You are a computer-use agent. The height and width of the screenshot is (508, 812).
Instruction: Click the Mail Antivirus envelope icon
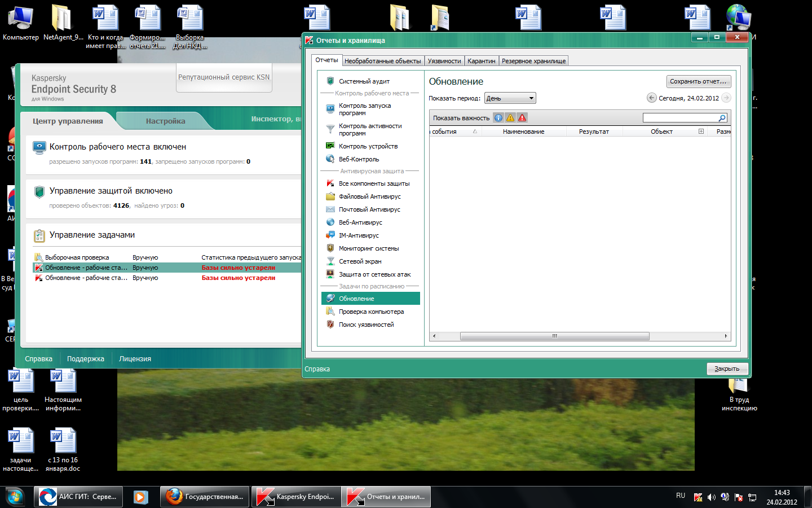330,209
